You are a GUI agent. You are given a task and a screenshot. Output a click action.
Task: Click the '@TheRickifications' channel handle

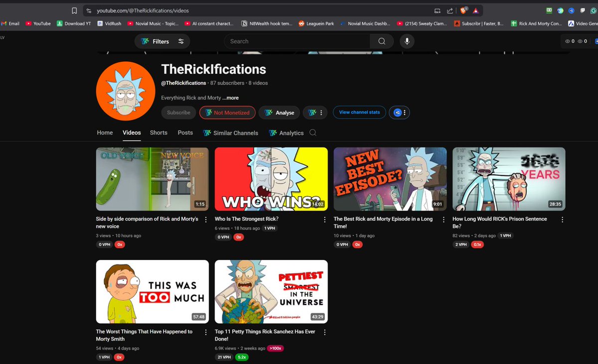(x=183, y=83)
